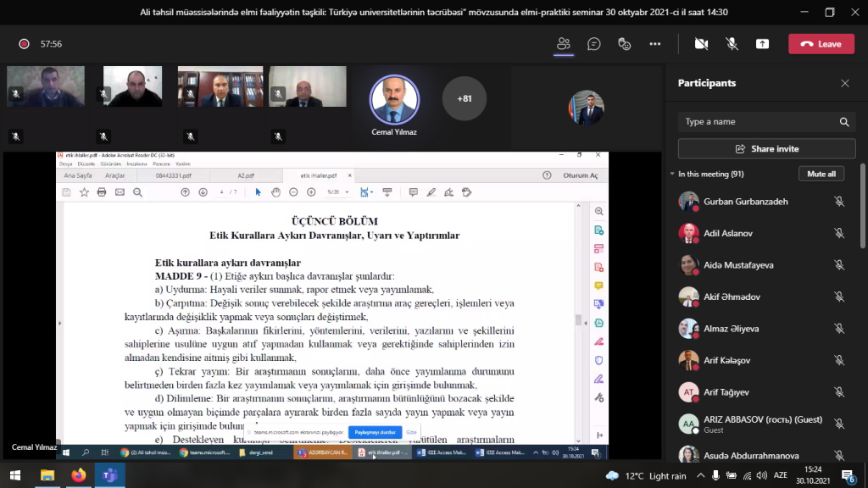868x488 pixels.
Task: Open the More actions ellipsis
Action: (x=655, y=44)
